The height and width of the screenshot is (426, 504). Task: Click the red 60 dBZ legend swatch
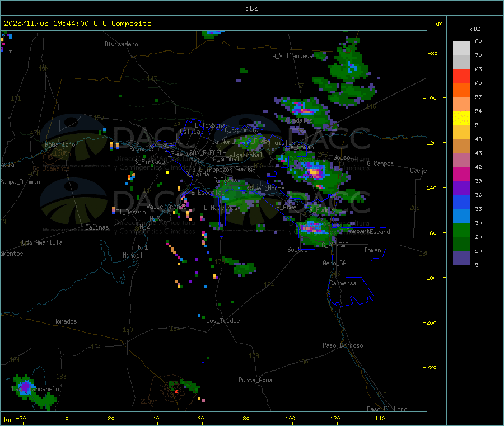[x=461, y=76]
